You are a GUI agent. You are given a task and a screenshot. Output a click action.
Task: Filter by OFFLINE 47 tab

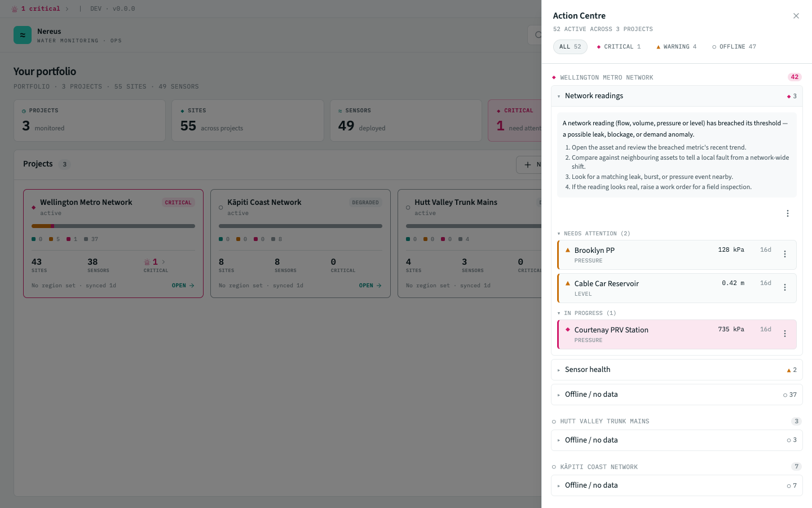click(x=734, y=47)
